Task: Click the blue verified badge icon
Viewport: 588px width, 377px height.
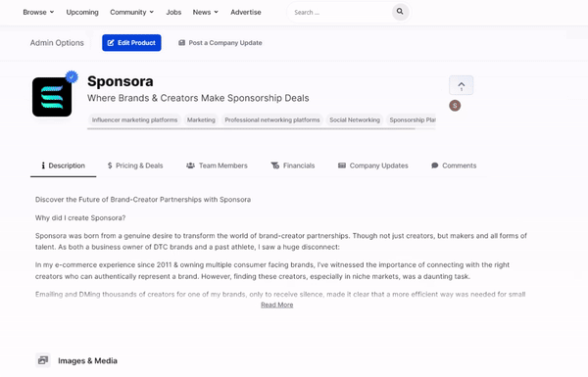Action: (x=72, y=76)
